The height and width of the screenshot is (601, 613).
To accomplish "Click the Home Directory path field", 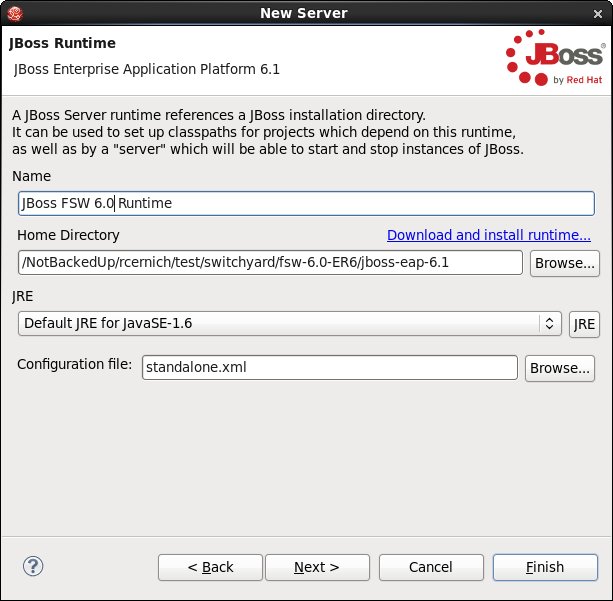I will (x=270, y=262).
